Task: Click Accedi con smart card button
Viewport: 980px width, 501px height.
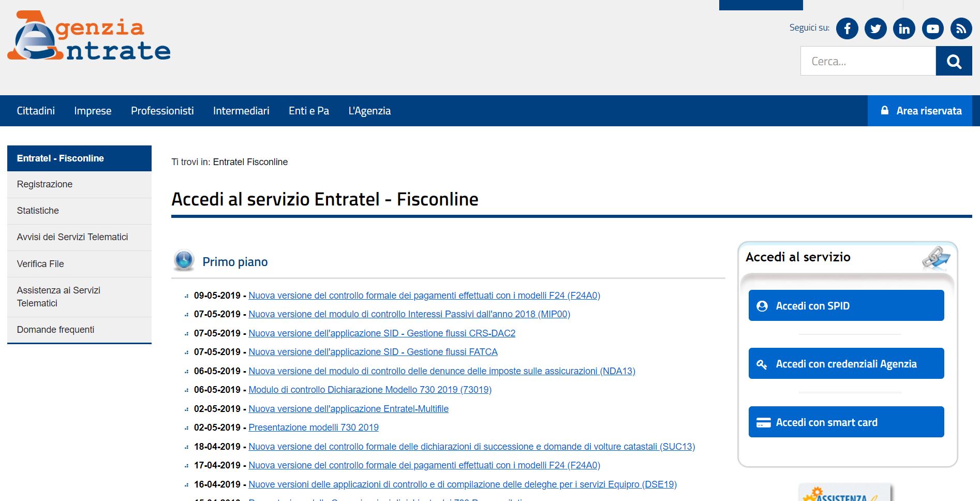Action: point(846,422)
